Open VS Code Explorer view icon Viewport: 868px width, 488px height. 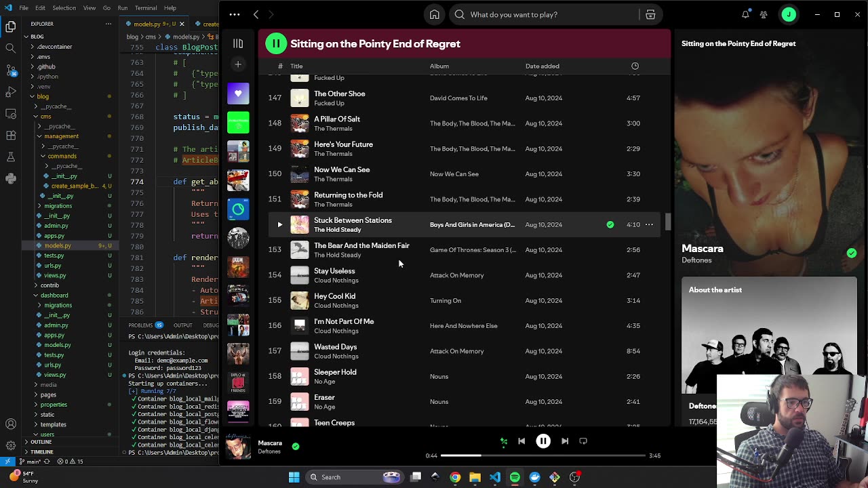pyautogui.click(x=11, y=26)
